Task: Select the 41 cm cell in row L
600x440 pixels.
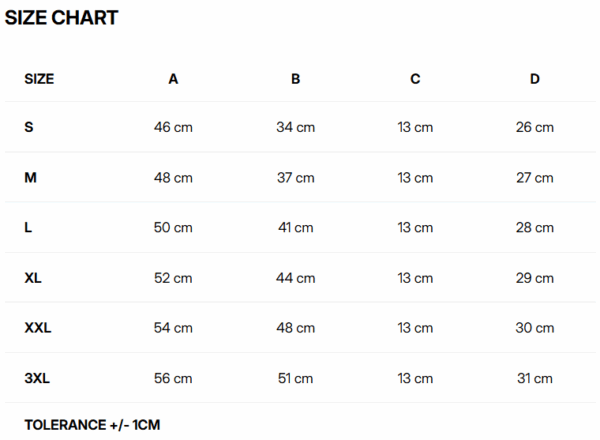Action: coord(295,227)
